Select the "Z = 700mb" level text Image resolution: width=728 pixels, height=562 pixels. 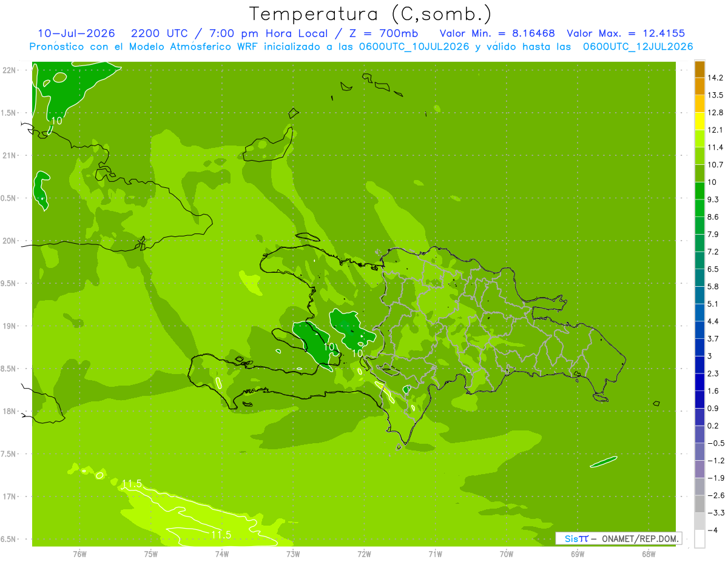[381, 34]
